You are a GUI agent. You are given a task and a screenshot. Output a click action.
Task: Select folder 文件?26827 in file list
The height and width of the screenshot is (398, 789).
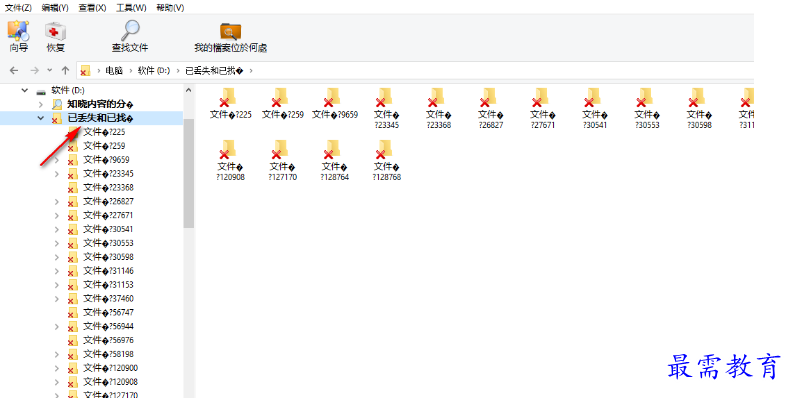tap(491, 109)
